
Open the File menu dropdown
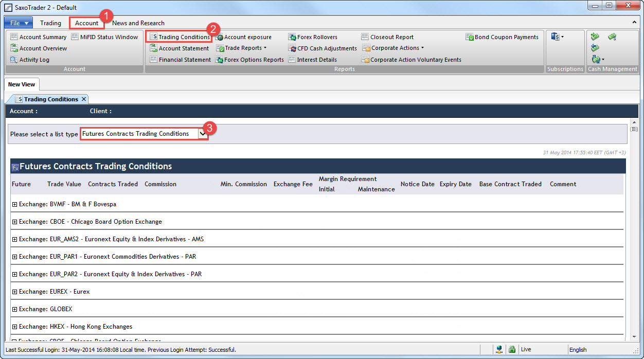[19, 23]
